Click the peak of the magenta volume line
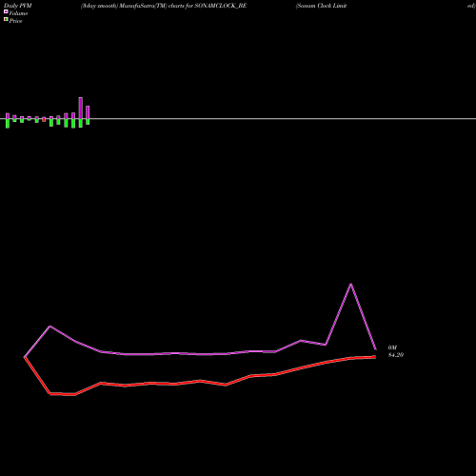476x476 pixels. click(x=350, y=284)
